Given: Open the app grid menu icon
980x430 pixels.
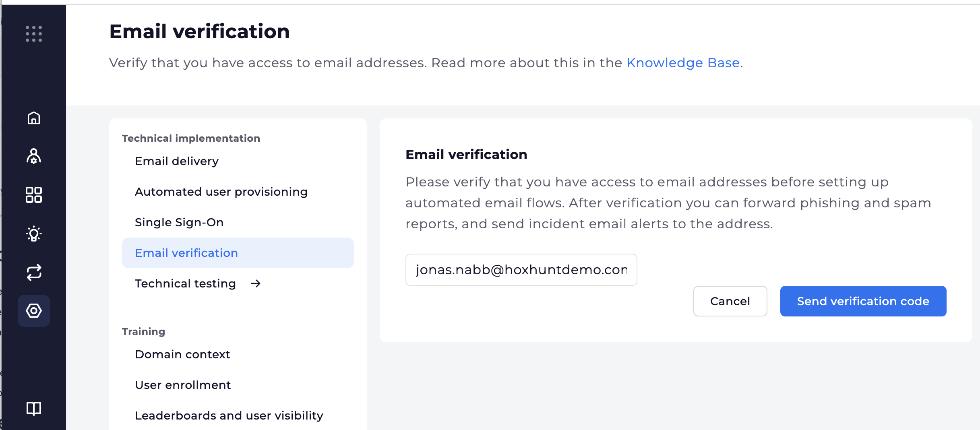Looking at the screenshot, I should 34,34.
